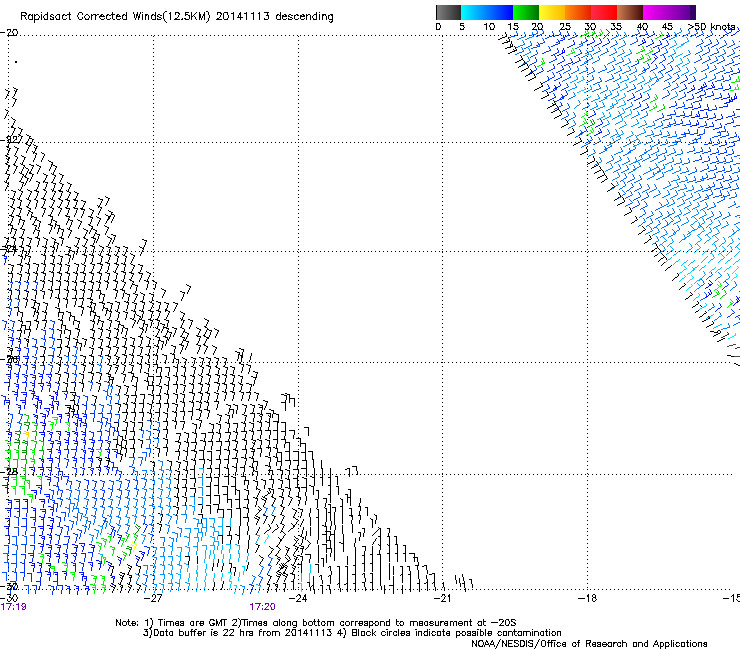740x650 pixels.
Task: Click the '-27' longitude label on bottom axis
Action: point(153,598)
